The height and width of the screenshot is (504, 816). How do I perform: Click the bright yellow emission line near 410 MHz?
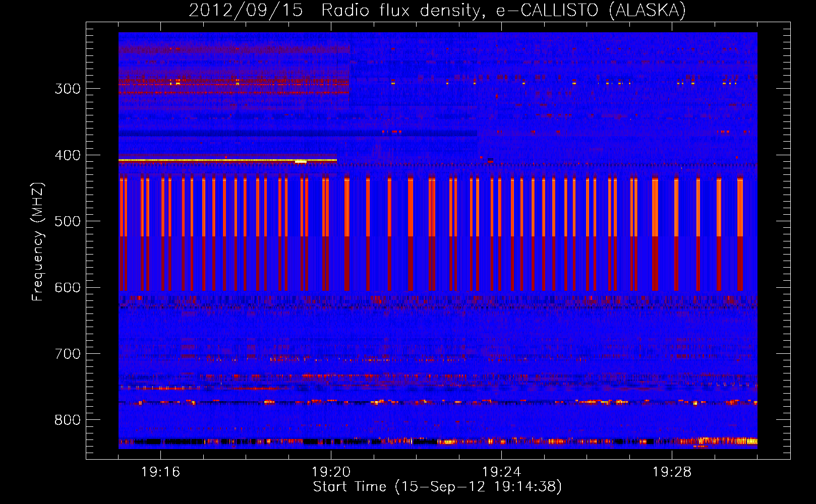227,160
